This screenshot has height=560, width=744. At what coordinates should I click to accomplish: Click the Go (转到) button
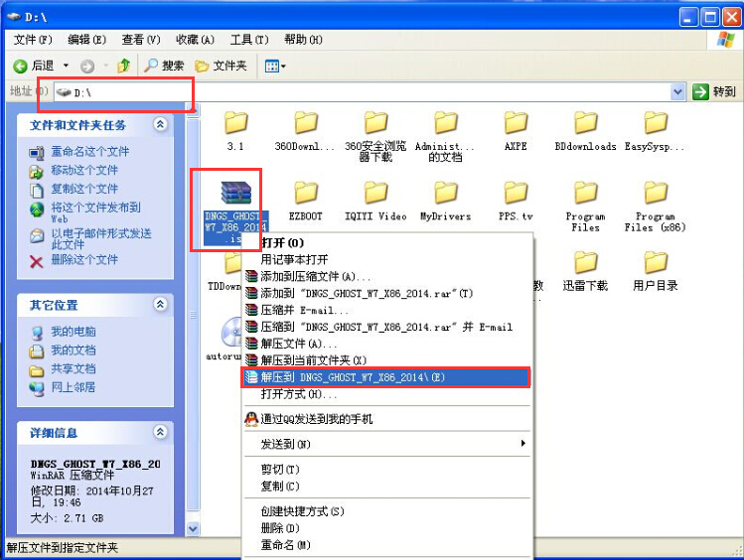tap(714, 91)
